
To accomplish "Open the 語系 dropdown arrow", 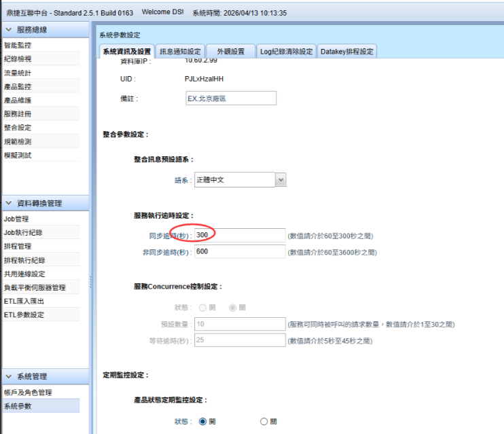I will pos(281,180).
